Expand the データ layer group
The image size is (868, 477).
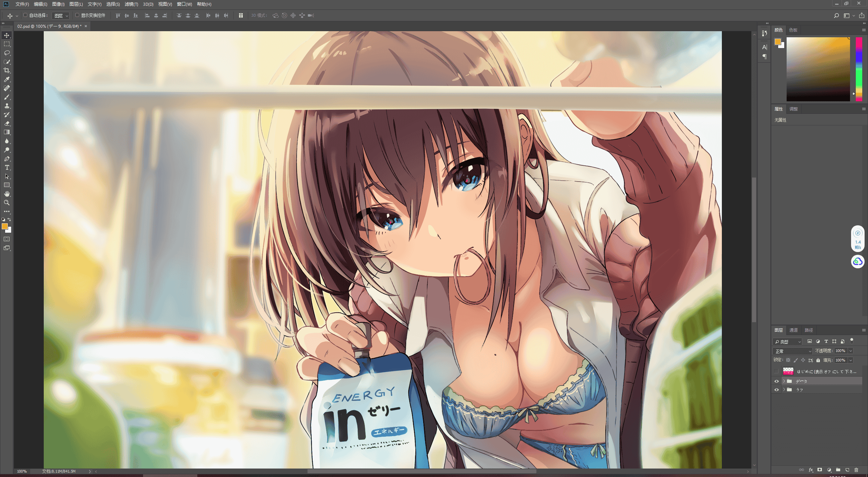click(784, 381)
